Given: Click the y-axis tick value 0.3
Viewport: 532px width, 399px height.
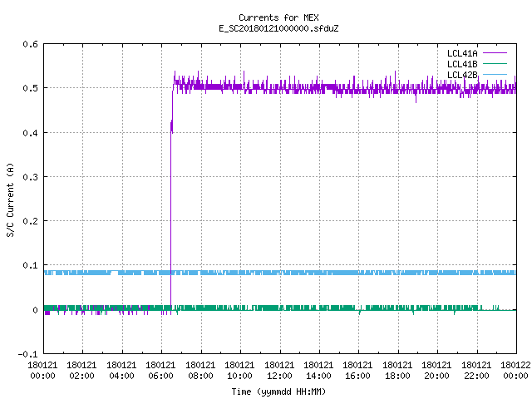Looking at the screenshot, I should (x=30, y=177).
